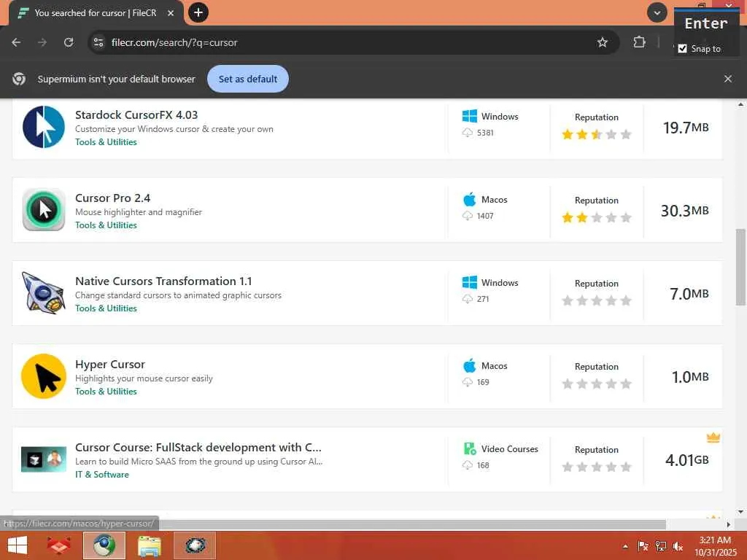Click the Macos apple icon for Hyper Cursor
Viewport: 747px width, 560px height.
point(469,365)
